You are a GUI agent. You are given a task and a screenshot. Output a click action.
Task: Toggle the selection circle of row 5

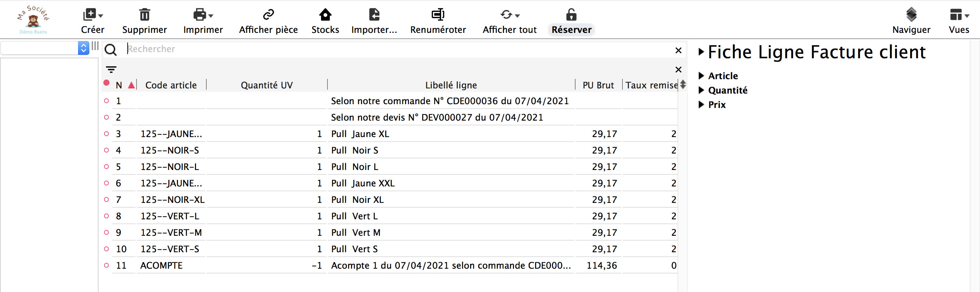coord(106,166)
